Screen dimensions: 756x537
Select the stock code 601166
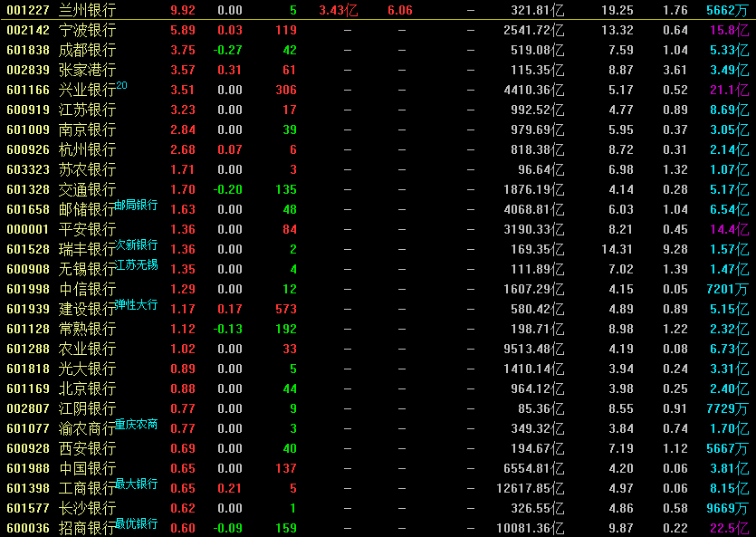[28, 90]
